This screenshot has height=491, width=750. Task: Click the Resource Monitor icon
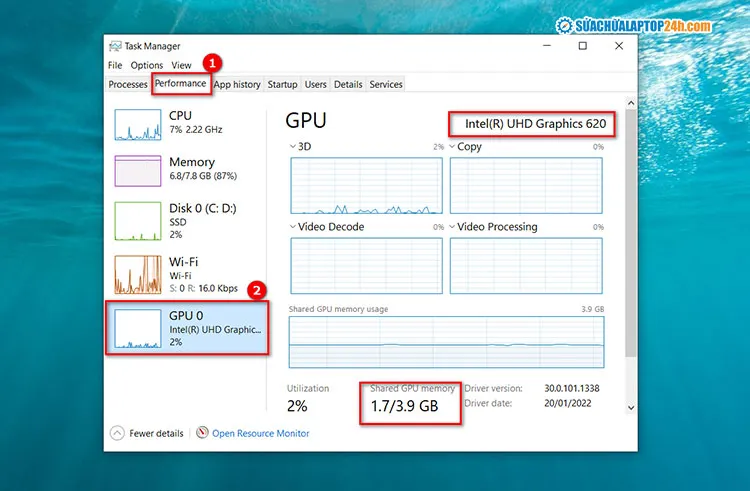(203, 433)
